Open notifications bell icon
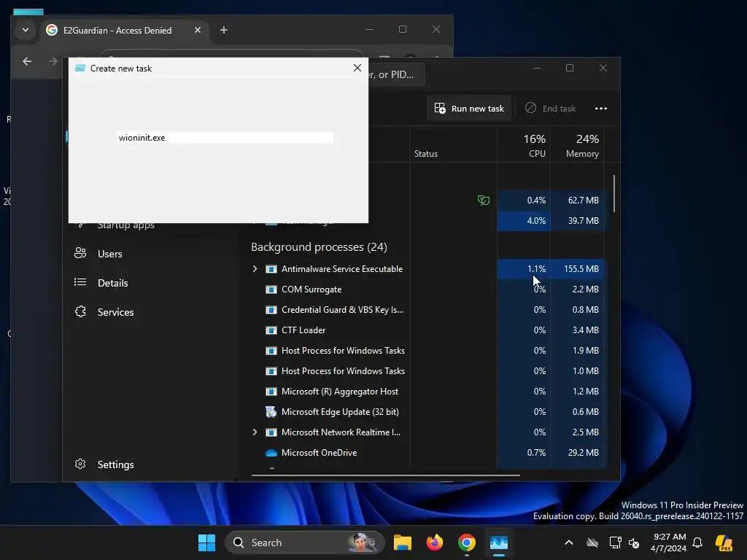The height and width of the screenshot is (560, 747). click(x=697, y=542)
